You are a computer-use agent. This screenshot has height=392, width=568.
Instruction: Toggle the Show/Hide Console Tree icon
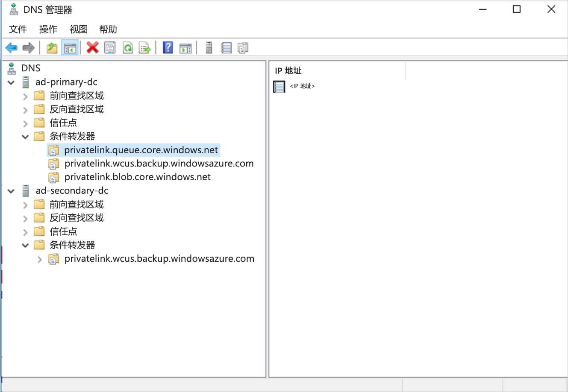coord(70,48)
